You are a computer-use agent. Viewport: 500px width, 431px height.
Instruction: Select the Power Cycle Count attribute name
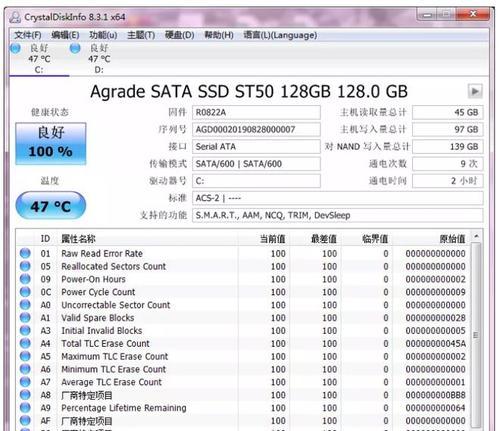[98, 292]
